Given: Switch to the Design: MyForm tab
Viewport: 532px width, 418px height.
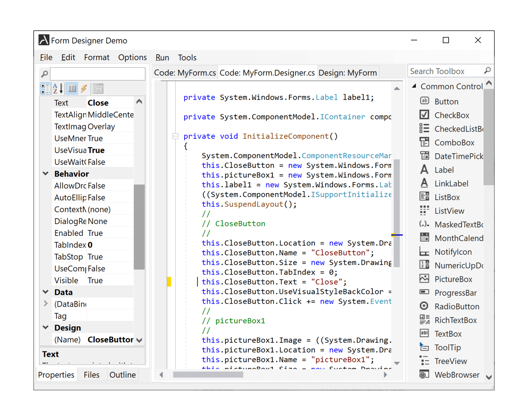Looking at the screenshot, I should tap(347, 72).
